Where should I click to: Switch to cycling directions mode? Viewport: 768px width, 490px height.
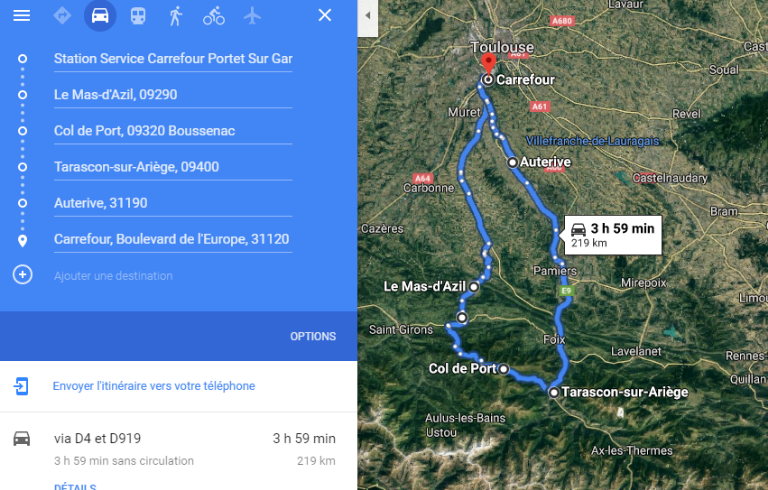click(214, 16)
